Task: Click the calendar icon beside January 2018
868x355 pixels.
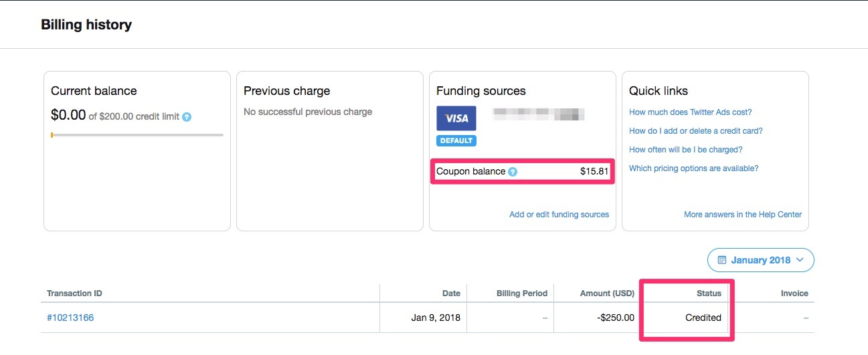Action: click(x=722, y=260)
